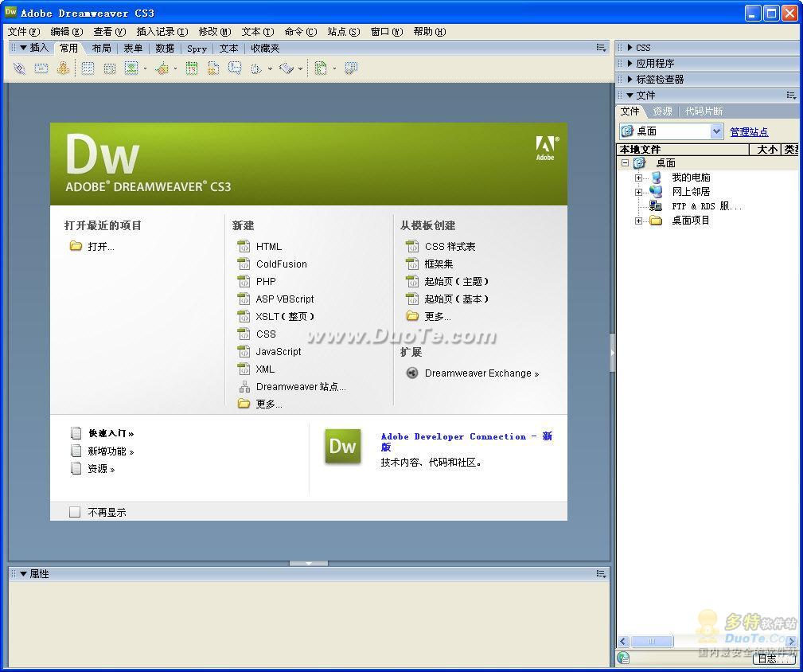Open the Properties panel options menu icon
This screenshot has height=672, width=803.
click(x=601, y=574)
